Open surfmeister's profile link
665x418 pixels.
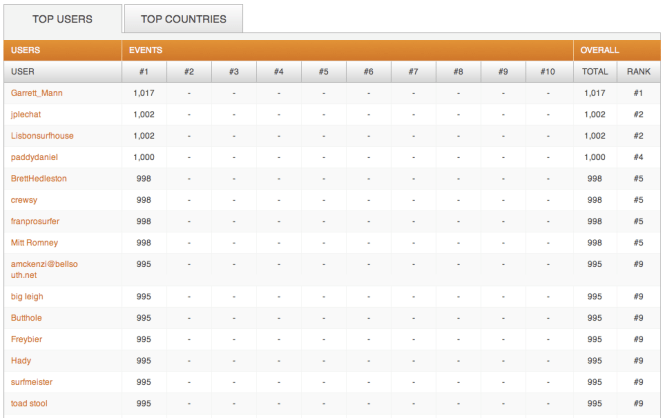pos(32,382)
